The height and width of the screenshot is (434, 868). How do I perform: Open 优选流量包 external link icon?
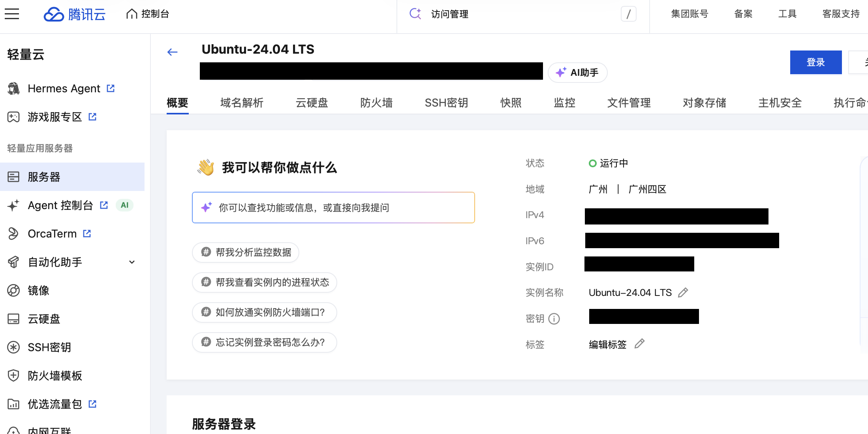coord(92,404)
